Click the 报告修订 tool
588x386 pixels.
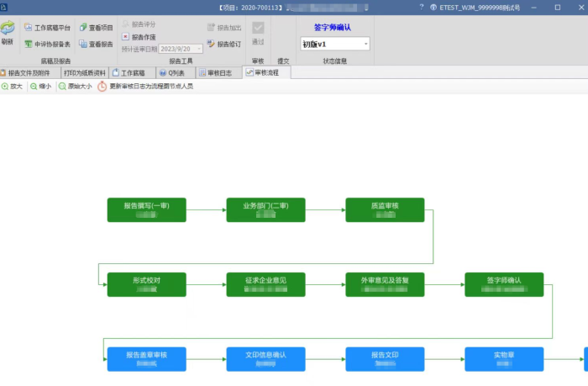click(x=223, y=44)
